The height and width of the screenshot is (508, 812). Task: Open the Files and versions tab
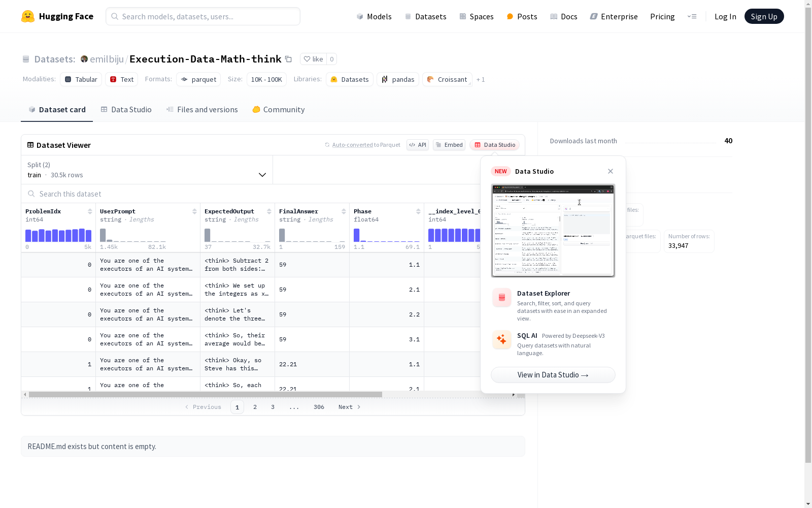coord(202,110)
